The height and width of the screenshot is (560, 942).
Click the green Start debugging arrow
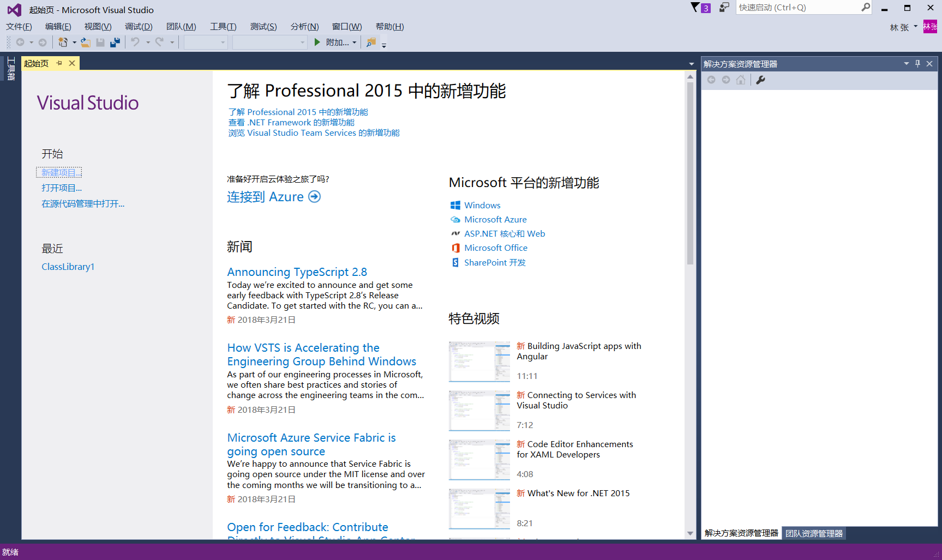tap(317, 42)
